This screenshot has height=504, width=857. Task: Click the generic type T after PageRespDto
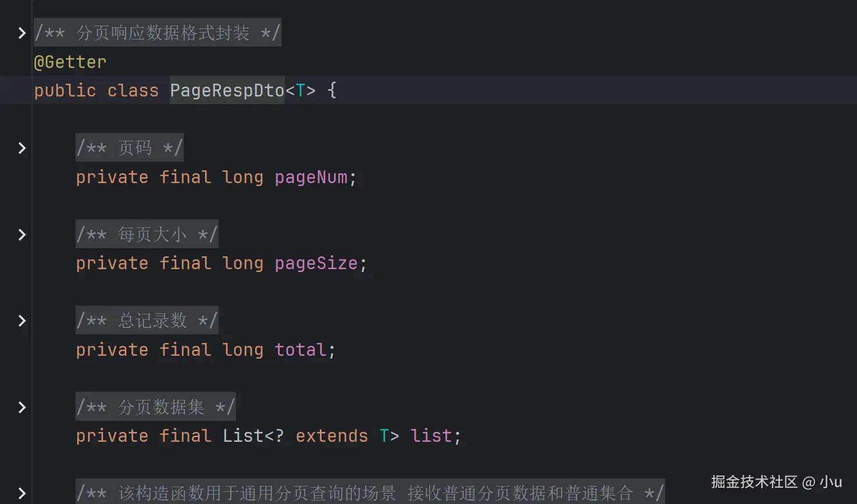tap(301, 91)
